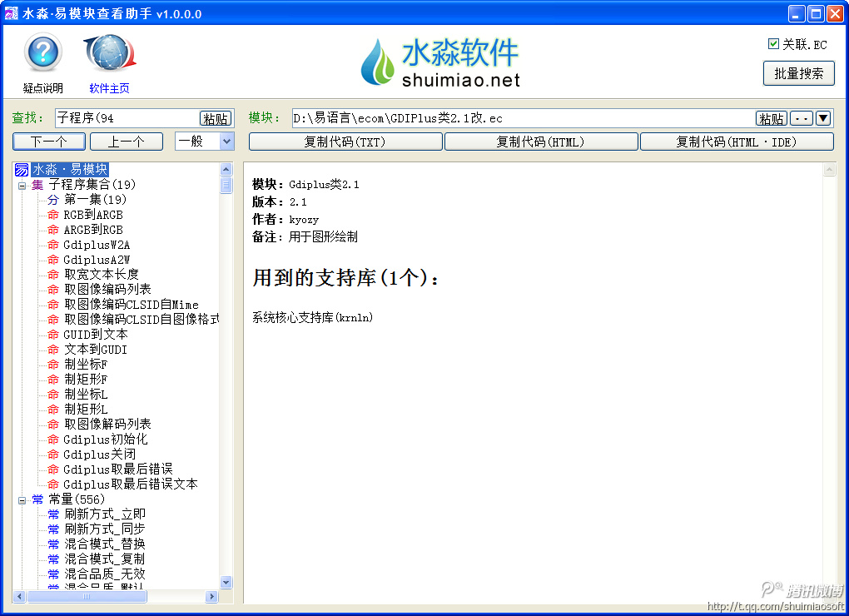The width and height of the screenshot is (849, 616).
Task: Click the 命 icon beside Gdiplus初始化
Action: coord(52,440)
